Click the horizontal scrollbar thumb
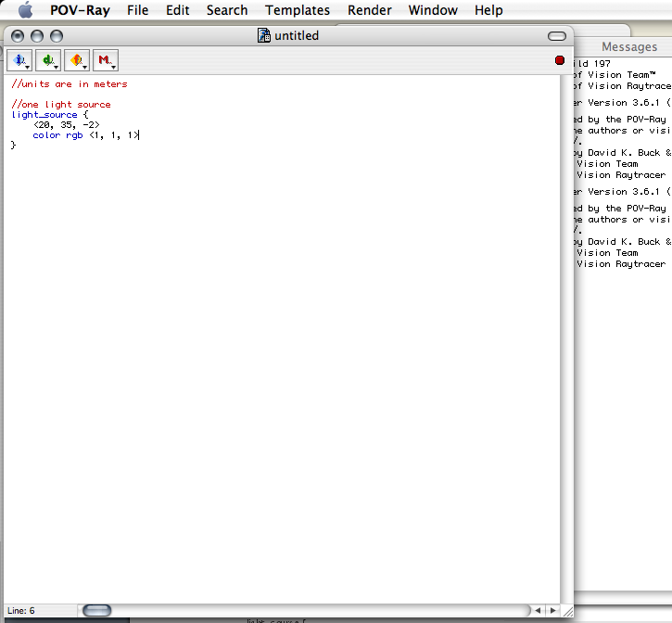The height and width of the screenshot is (623, 672). tap(96, 610)
